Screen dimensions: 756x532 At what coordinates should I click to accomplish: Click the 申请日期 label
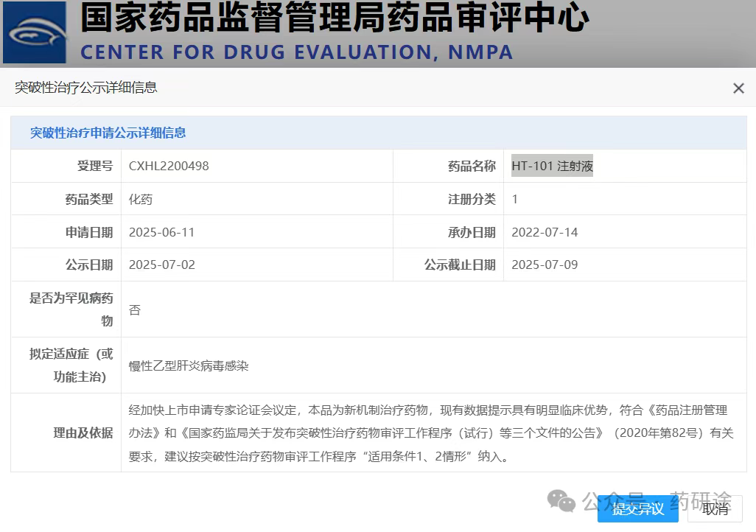[89, 232]
